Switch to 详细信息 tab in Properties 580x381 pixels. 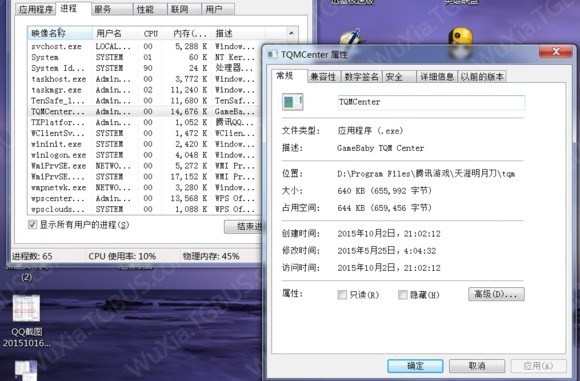pos(436,77)
